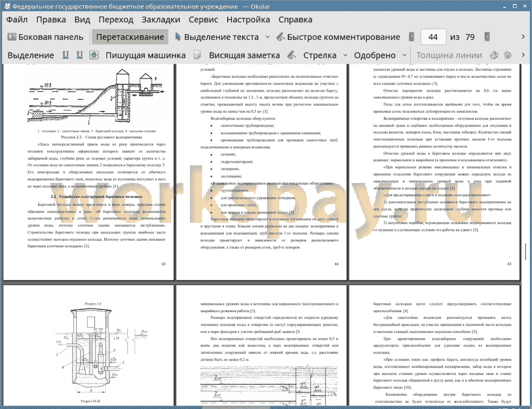The width and height of the screenshot is (532, 409).
Task: Open the Файл menu
Action: click(x=17, y=20)
